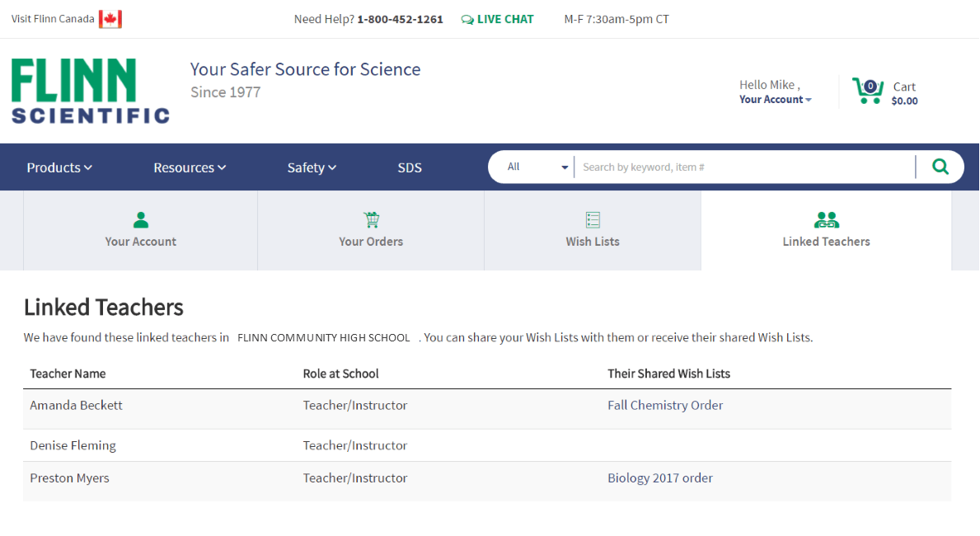The image size is (980, 536).
Task: Click the Your Orders cart icon
Action: point(371,220)
